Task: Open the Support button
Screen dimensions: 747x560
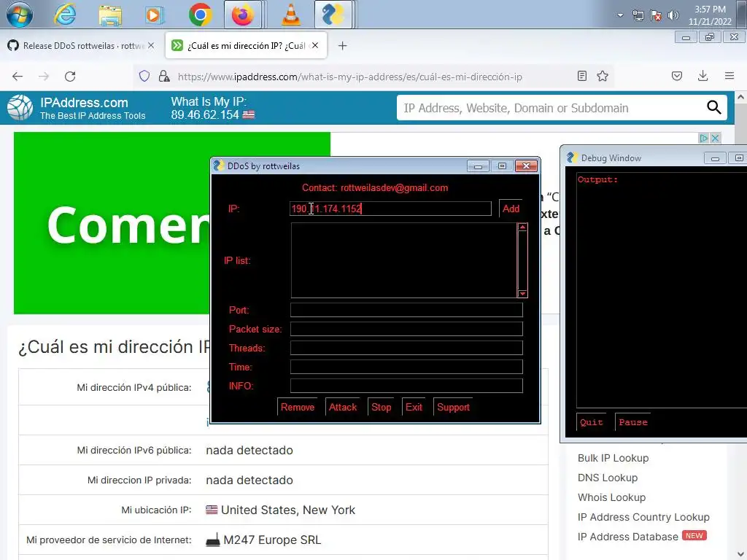Action: coord(453,407)
